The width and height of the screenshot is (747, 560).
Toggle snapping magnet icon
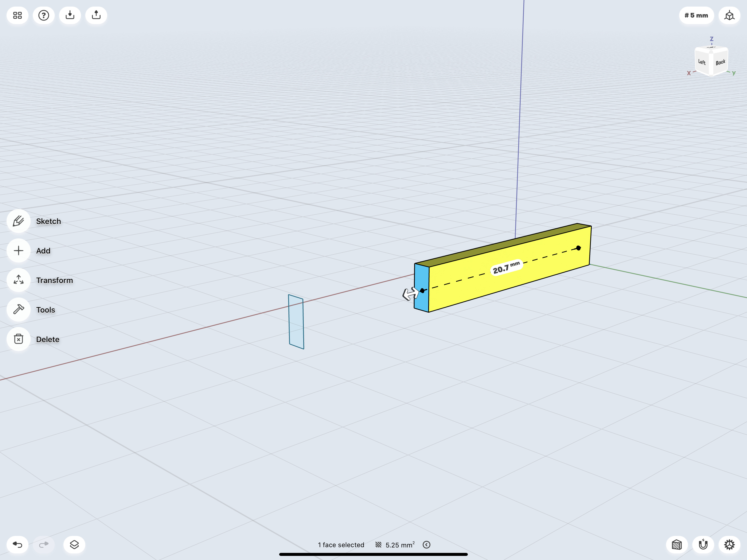pyautogui.click(x=703, y=544)
